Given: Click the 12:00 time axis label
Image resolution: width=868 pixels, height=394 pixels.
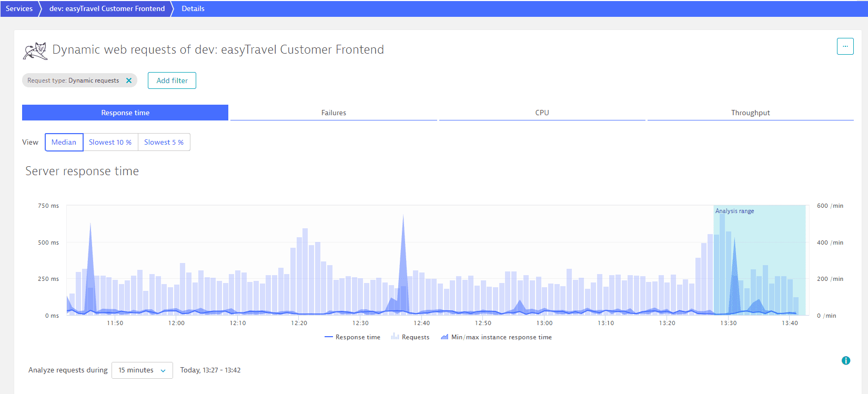Looking at the screenshot, I should tap(176, 323).
